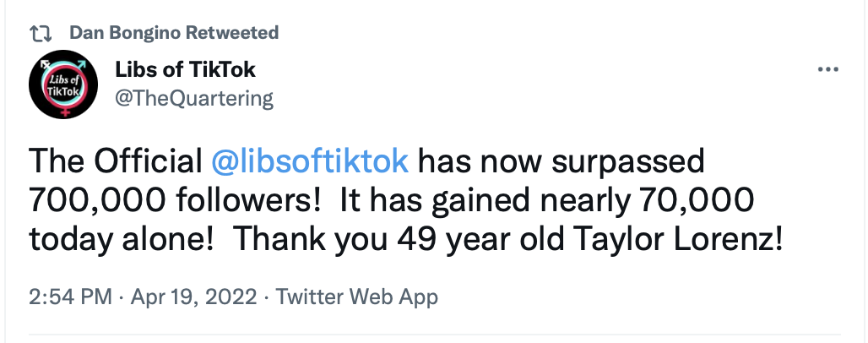The width and height of the screenshot is (868, 343).
Task: Click the Libs of TikTok display name
Action: pyautogui.click(x=186, y=70)
